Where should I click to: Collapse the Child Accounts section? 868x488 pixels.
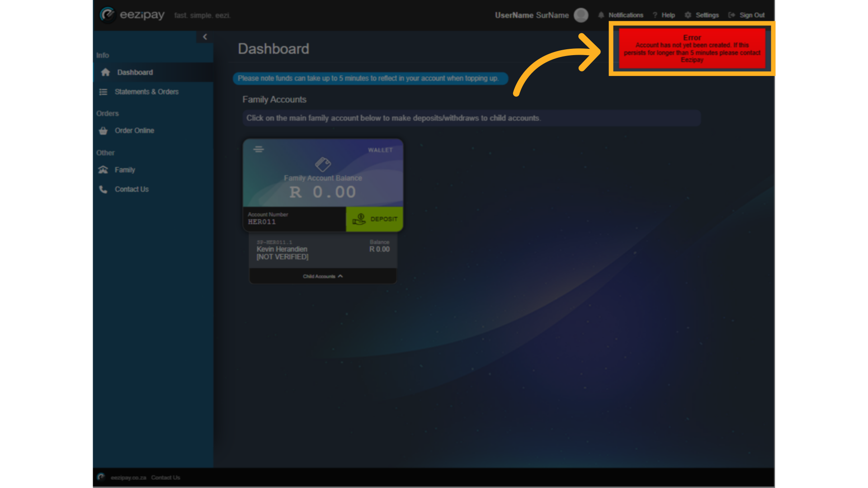(323, 276)
